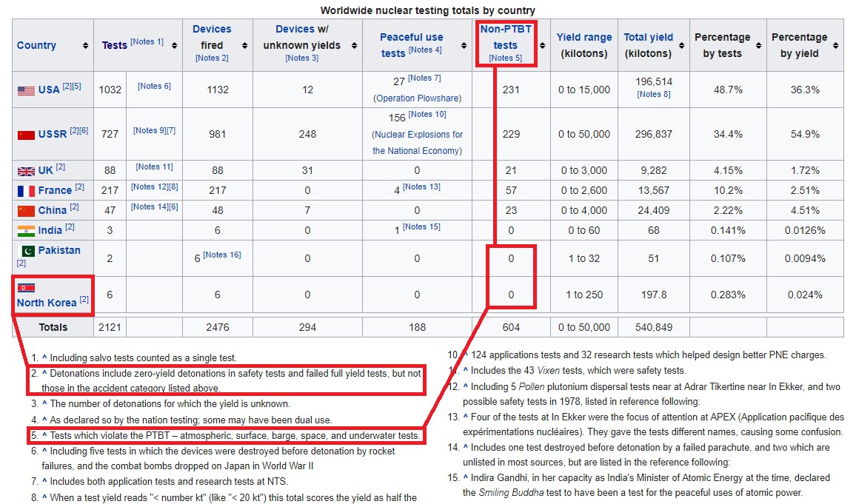Sort table by Country column arrows
856x504 pixels.
coord(86,46)
